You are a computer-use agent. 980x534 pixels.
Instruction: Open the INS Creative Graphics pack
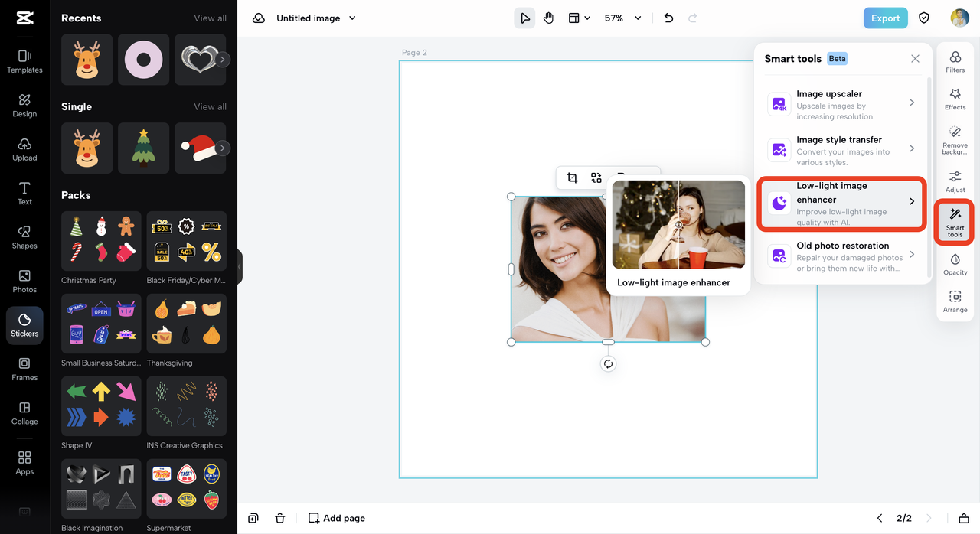click(187, 406)
